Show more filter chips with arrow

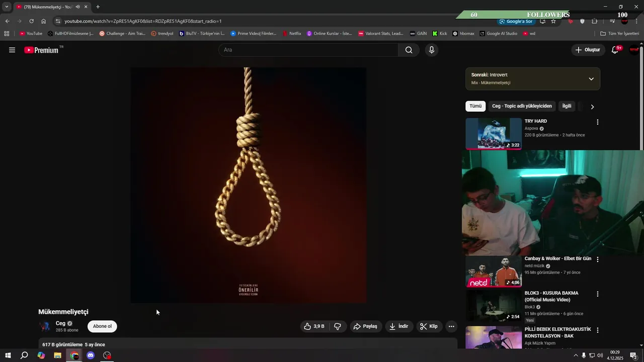(x=592, y=107)
